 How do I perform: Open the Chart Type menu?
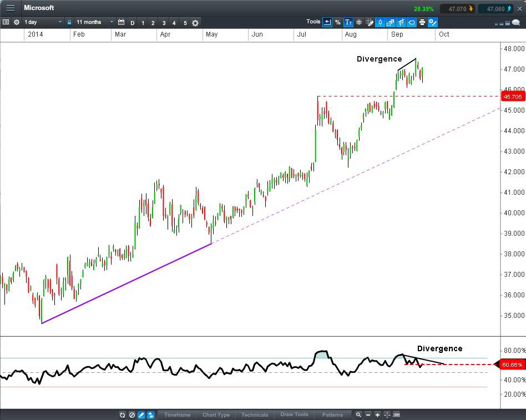tap(216, 414)
